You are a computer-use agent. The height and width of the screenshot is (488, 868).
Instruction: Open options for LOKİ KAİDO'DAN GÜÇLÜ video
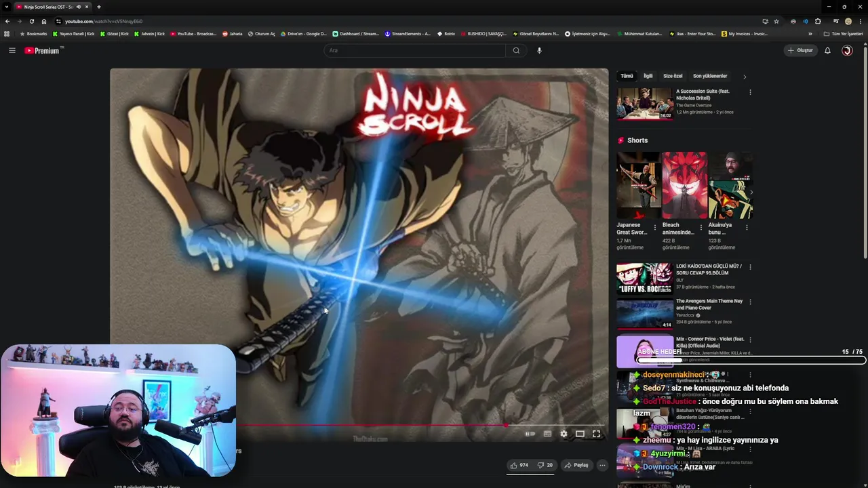pos(750,267)
